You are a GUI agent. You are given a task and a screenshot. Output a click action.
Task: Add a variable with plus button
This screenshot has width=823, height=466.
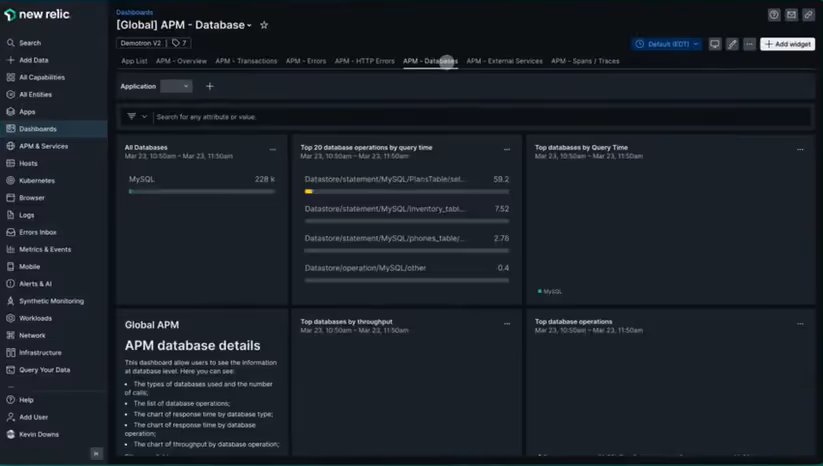[209, 86]
